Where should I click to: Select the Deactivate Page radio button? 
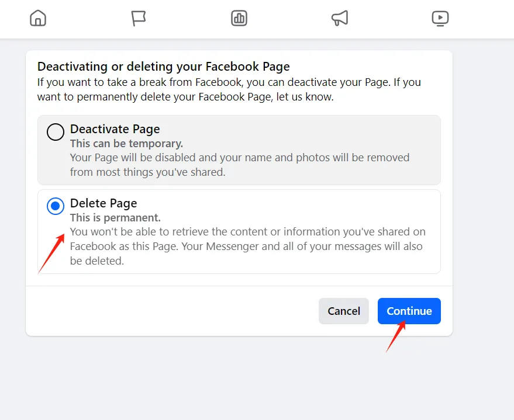point(56,132)
